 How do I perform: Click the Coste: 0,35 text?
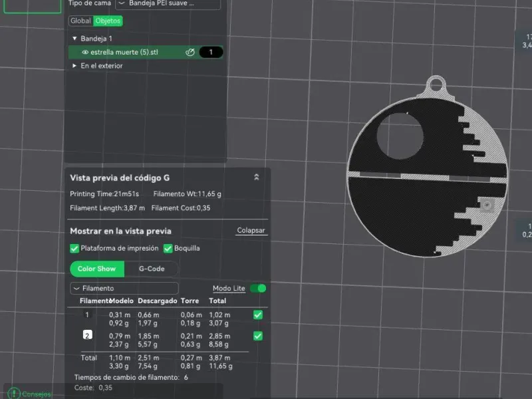[93, 388]
